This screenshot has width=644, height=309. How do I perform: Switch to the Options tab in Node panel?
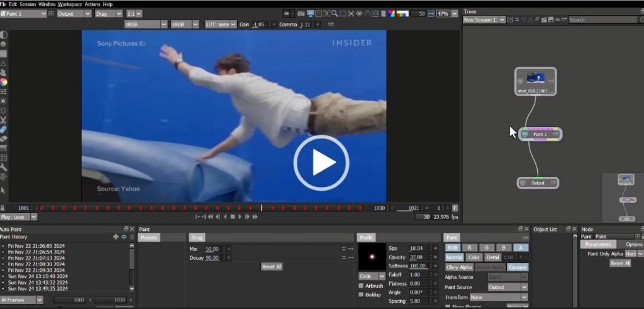click(634, 244)
